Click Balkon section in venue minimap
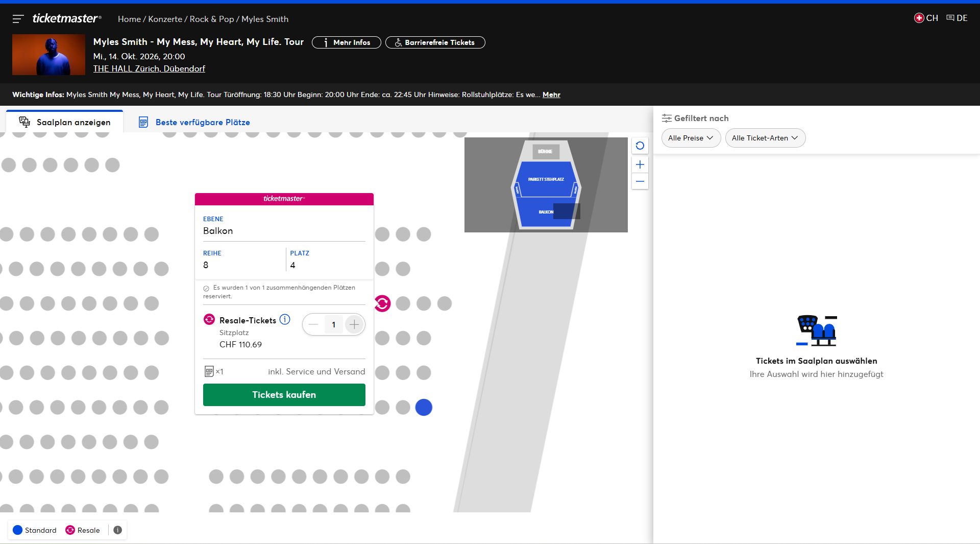980x544 pixels. coord(546,212)
